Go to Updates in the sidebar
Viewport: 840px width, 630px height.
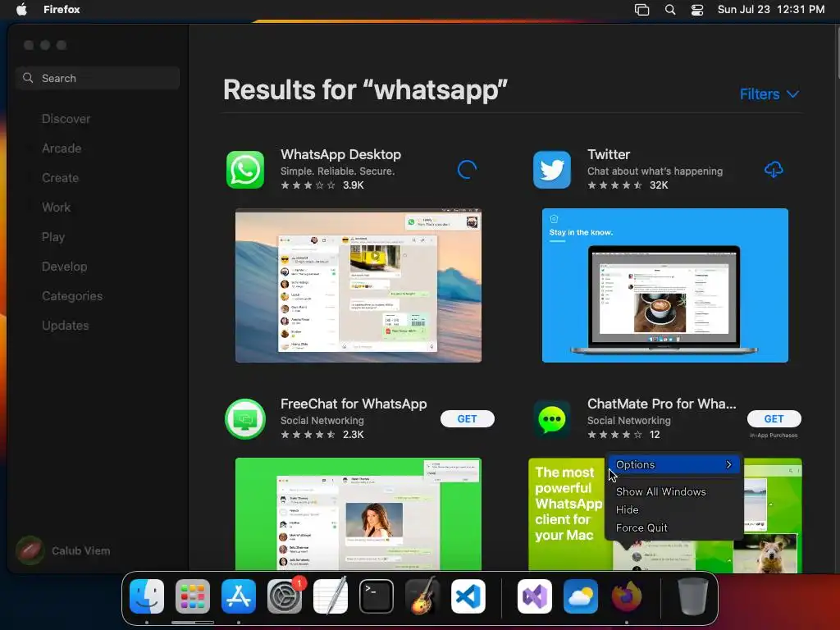pyautogui.click(x=66, y=325)
